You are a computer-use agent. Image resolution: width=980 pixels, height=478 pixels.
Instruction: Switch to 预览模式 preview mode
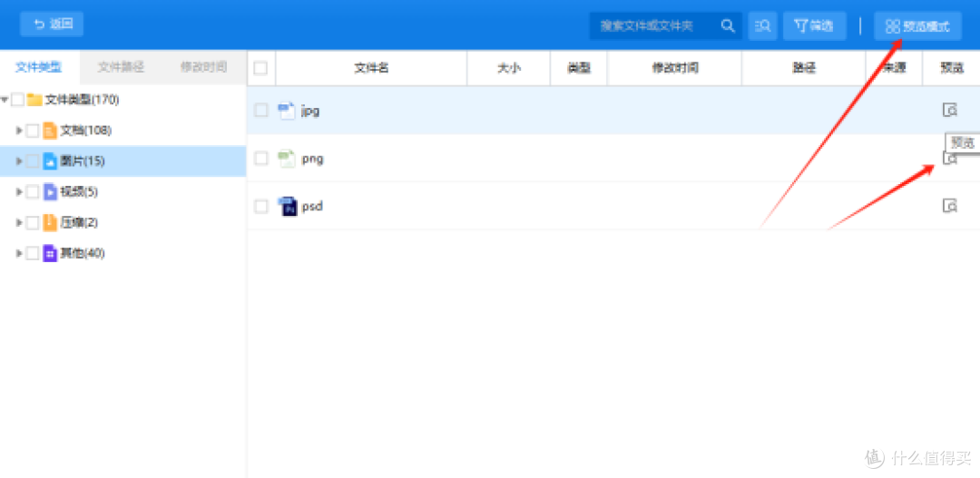917,26
